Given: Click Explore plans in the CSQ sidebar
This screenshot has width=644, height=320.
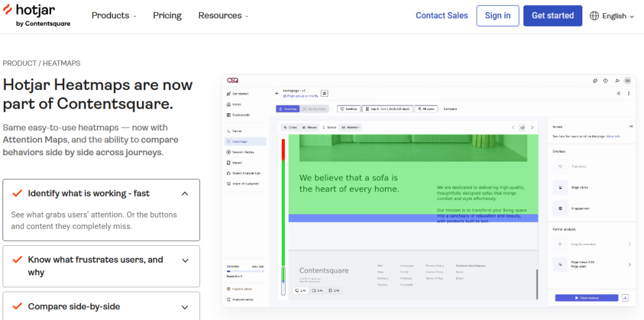Looking at the screenshot, I should (240, 289).
